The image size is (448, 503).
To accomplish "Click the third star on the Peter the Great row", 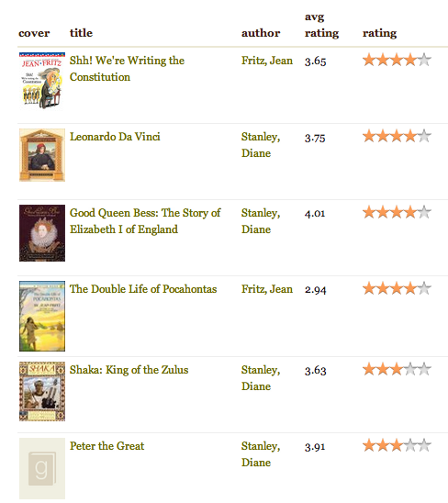I will point(397,445).
